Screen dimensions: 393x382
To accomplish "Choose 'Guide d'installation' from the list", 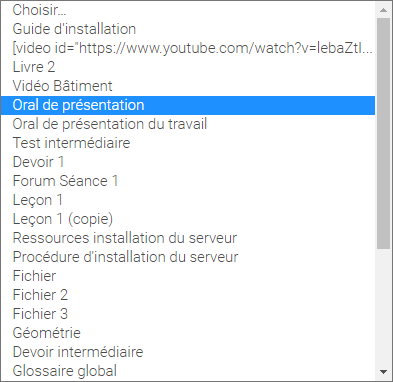I will coord(188,29).
